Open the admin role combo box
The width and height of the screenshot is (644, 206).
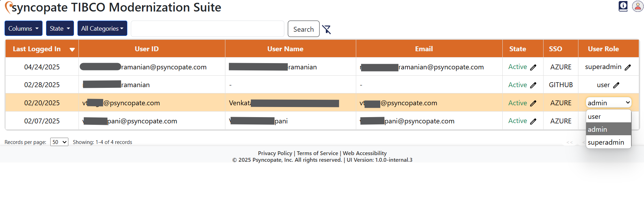pos(608,102)
